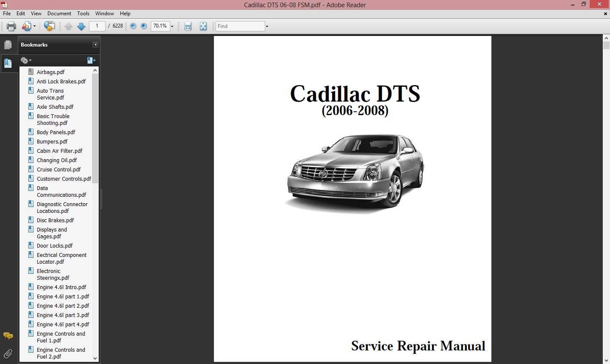Select the Airbags.pdf bookmark
Image resolution: width=610 pixels, height=364 pixels.
click(50, 72)
